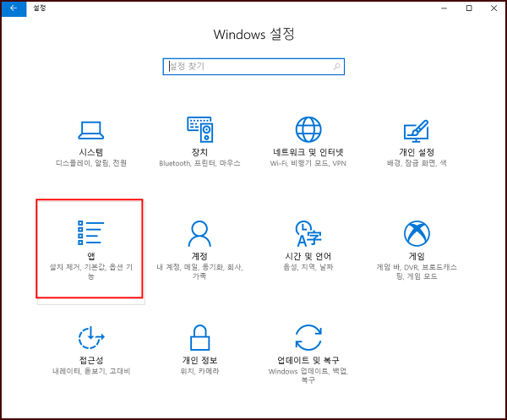Click the 개인 정보 label
This screenshot has height=420, width=507.
pyautogui.click(x=199, y=360)
